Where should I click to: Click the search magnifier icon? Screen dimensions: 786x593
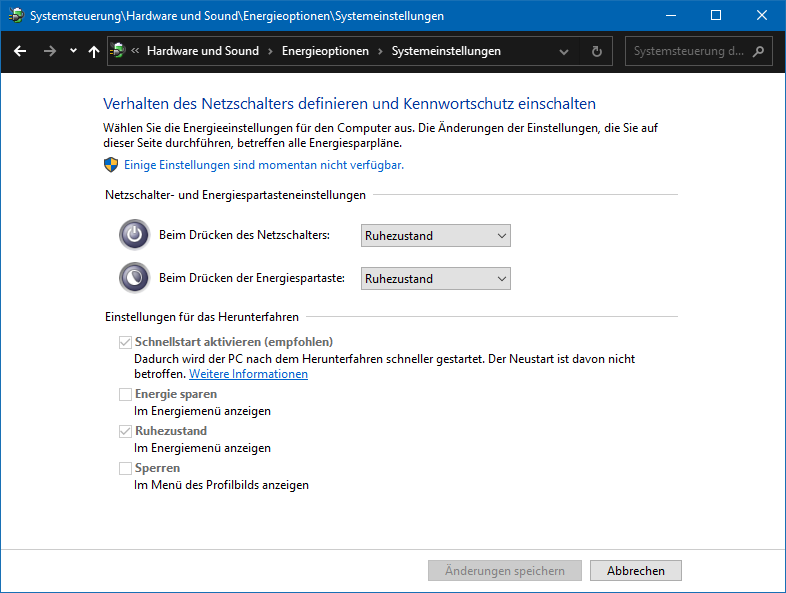(759, 51)
